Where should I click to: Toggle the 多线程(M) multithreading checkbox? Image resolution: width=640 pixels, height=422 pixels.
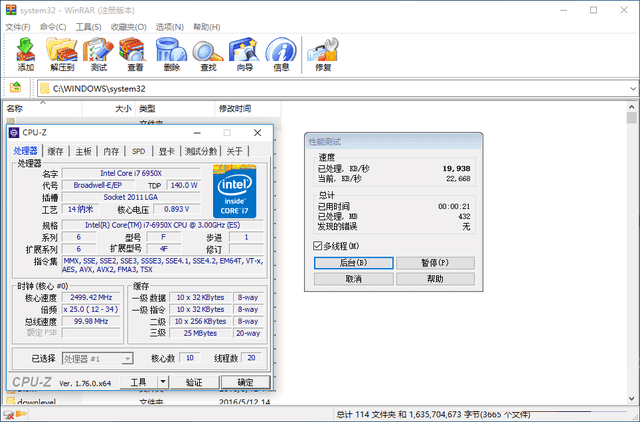(318, 246)
